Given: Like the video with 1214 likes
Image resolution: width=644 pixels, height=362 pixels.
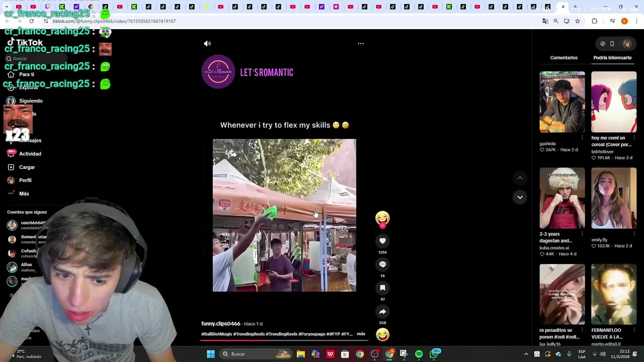Looking at the screenshot, I should coord(382,241).
